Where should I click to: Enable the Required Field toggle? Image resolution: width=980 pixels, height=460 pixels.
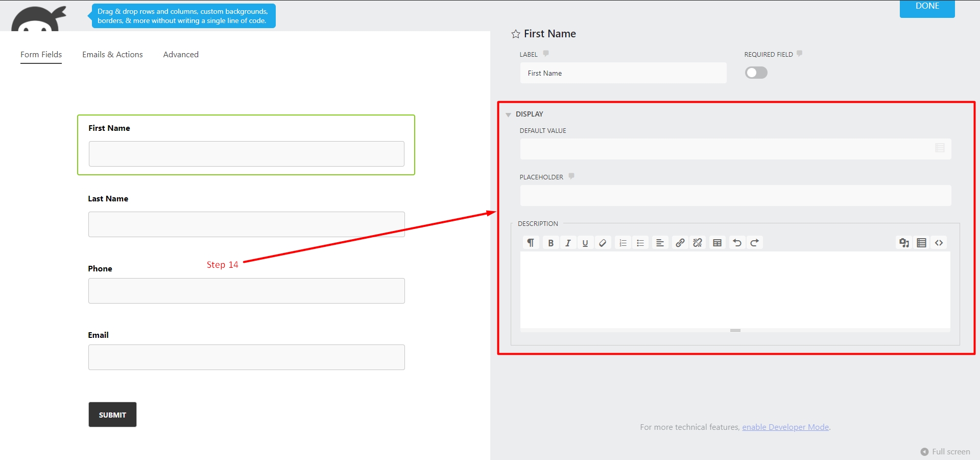point(756,73)
